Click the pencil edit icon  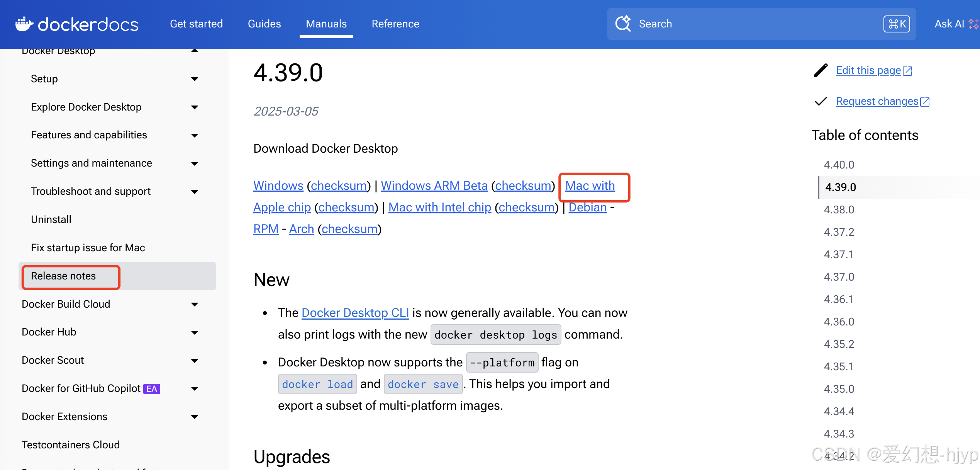[x=821, y=70]
